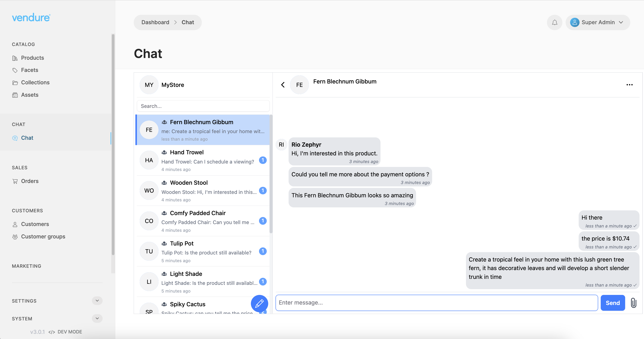Viewport: 644px width, 339px height.
Task: Click the Chat breadcrumb
Action: [188, 22]
